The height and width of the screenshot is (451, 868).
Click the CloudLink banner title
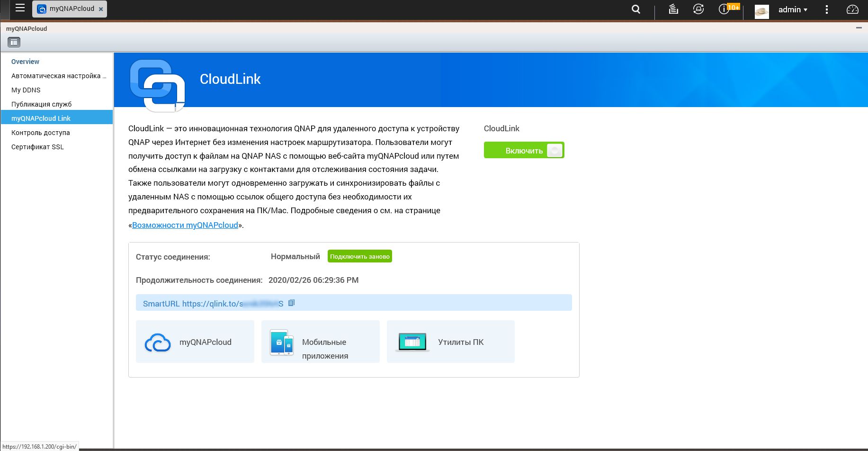[230, 79]
